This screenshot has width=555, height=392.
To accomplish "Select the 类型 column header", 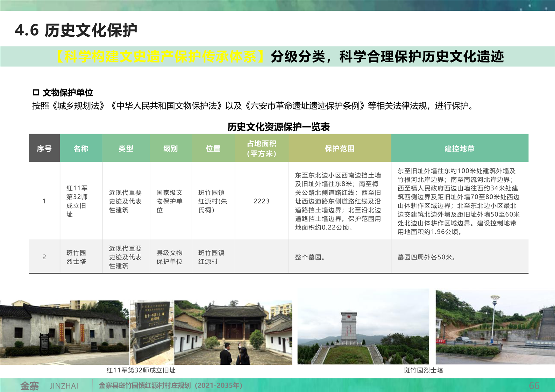I will click(x=126, y=148).
